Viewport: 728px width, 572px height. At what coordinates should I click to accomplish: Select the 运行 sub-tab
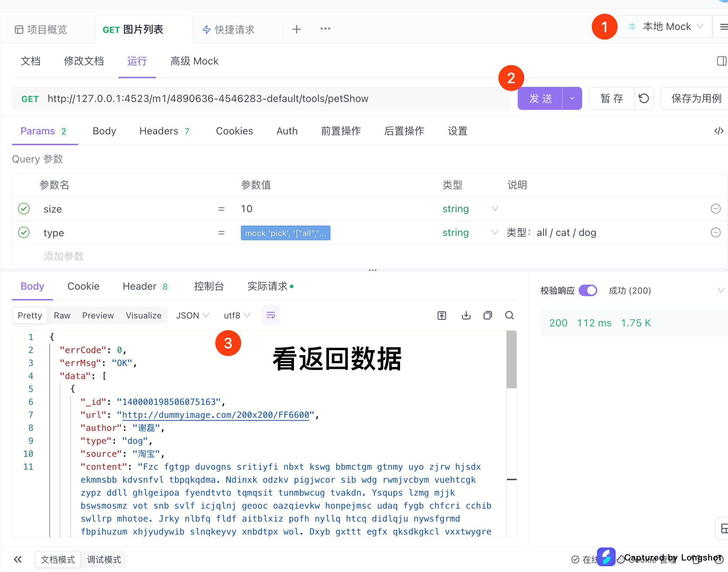pyautogui.click(x=137, y=61)
